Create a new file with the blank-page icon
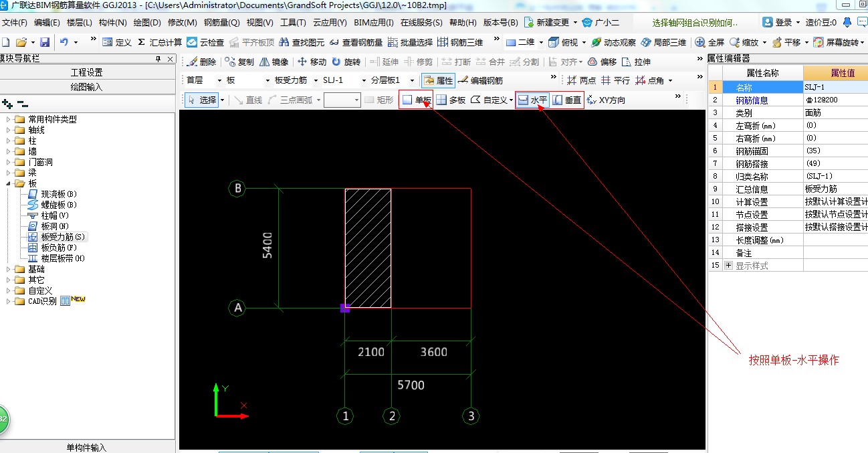 [5, 42]
